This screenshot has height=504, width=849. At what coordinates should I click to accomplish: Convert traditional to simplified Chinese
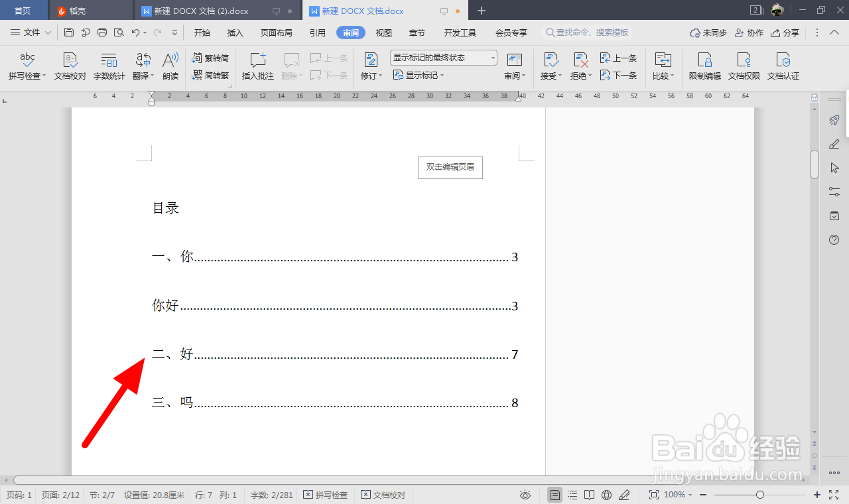tap(211, 58)
